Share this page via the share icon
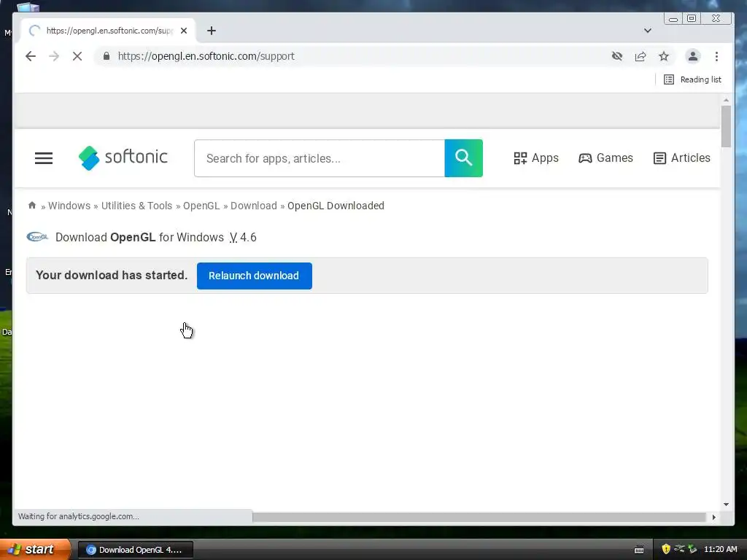This screenshot has height=560, width=747. pyautogui.click(x=640, y=56)
